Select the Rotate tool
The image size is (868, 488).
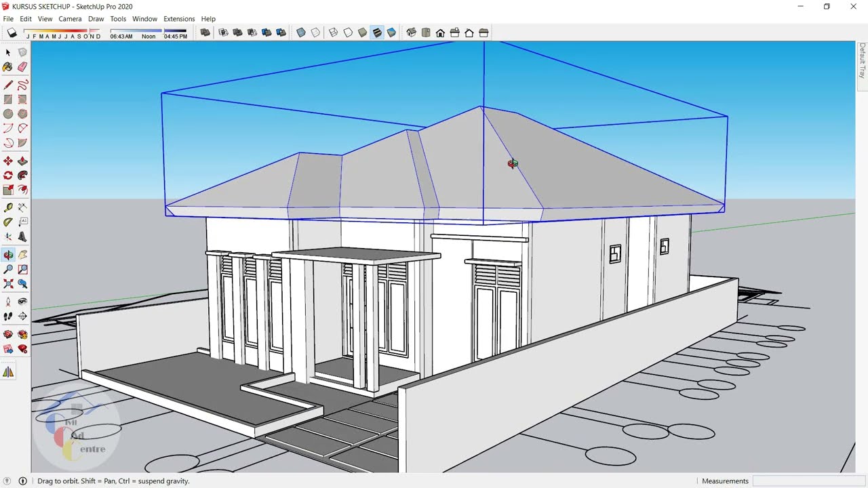coord(8,176)
